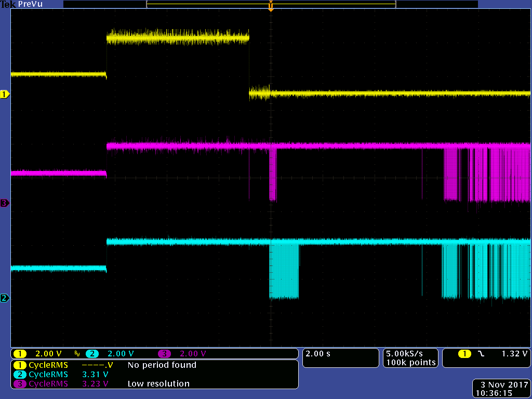Click the 3.23 V measurement value

(x=96, y=384)
